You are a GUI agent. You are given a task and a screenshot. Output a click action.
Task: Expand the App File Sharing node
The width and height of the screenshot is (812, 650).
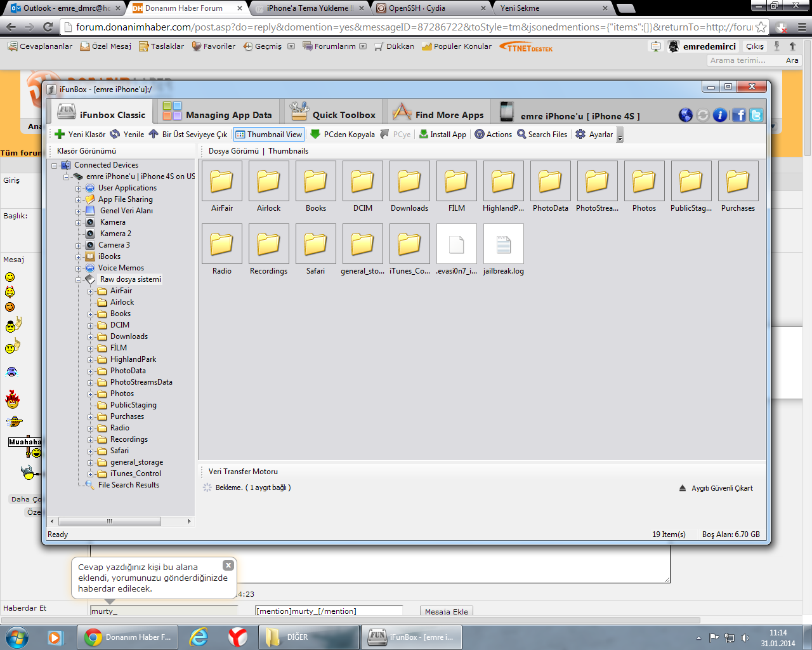[x=79, y=200]
